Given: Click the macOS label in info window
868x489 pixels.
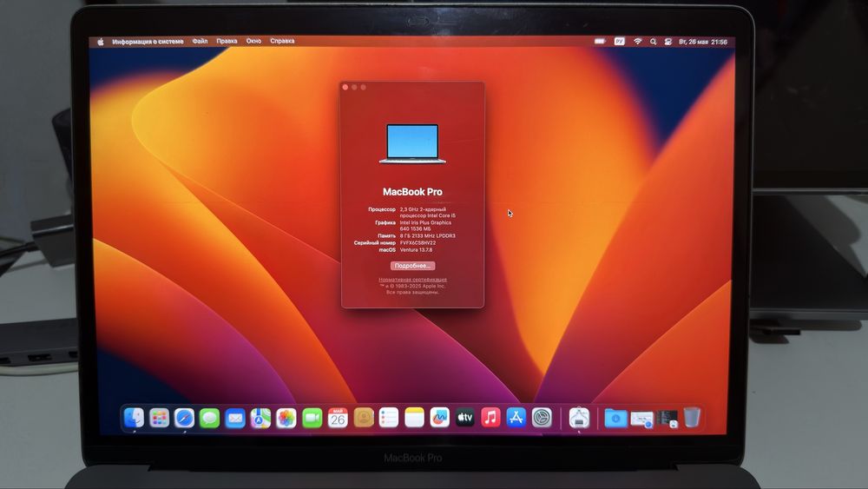Looking at the screenshot, I should click(387, 250).
